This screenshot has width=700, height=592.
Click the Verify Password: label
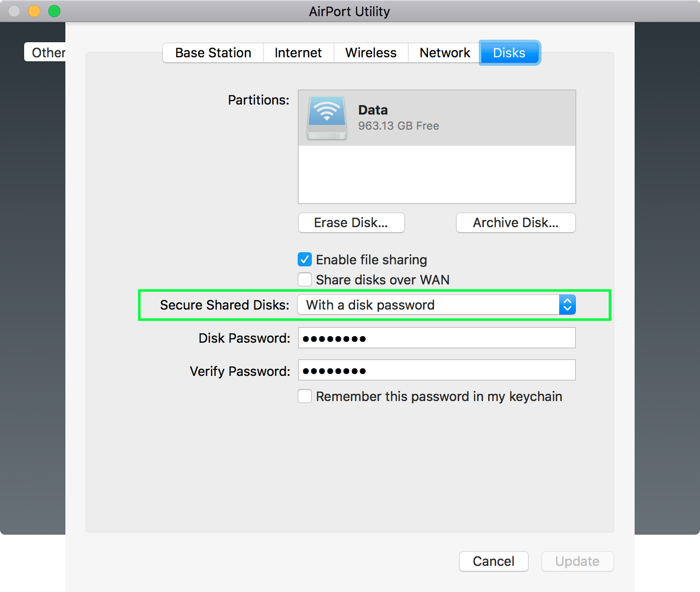240,371
